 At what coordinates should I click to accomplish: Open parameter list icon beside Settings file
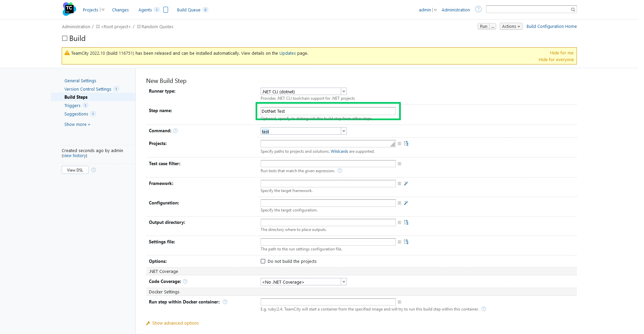tap(399, 242)
